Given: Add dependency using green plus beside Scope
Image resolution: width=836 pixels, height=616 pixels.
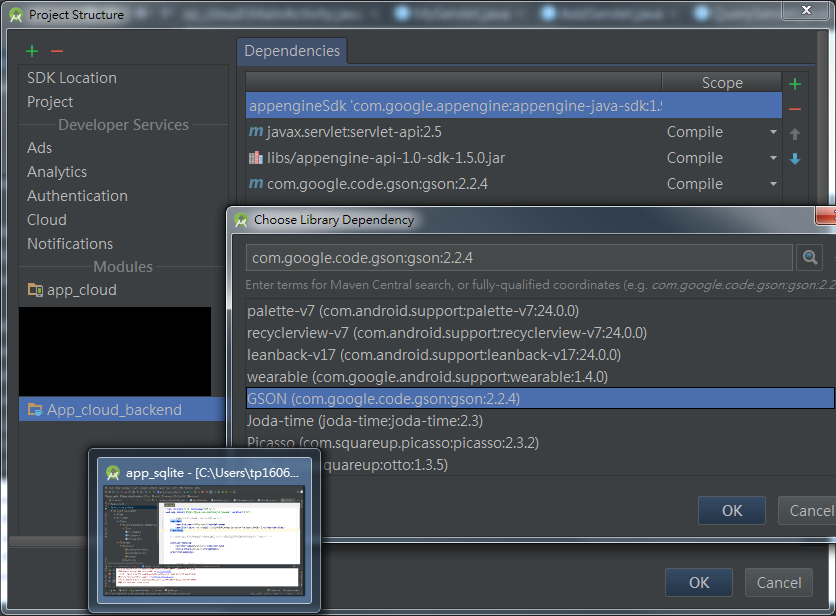Looking at the screenshot, I should point(794,84).
